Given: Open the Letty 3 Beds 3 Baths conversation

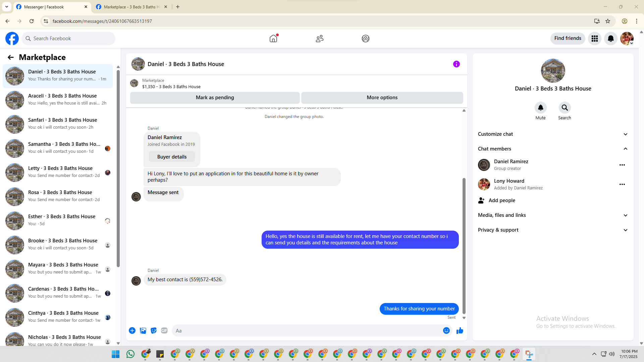Looking at the screenshot, I should coord(58,172).
